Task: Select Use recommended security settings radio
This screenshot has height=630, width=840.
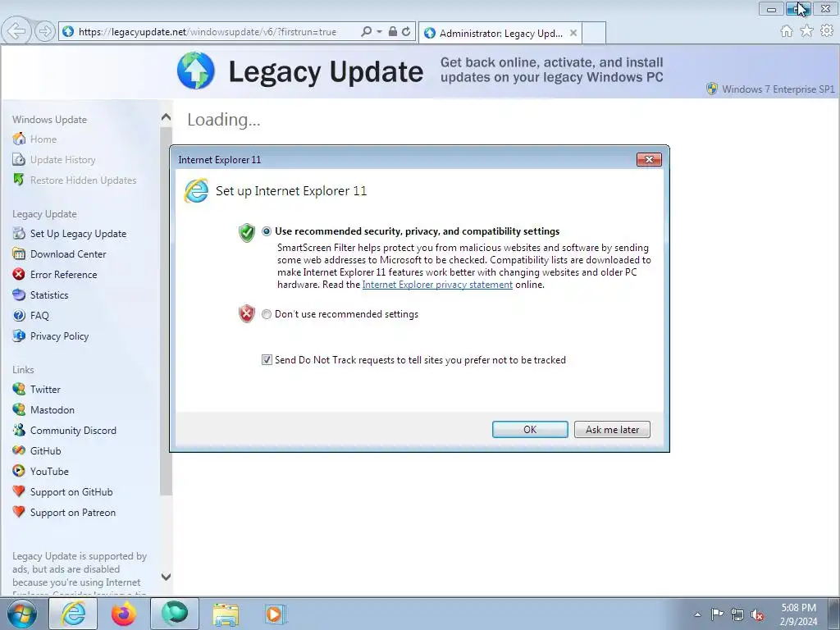Action: tap(267, 231)
